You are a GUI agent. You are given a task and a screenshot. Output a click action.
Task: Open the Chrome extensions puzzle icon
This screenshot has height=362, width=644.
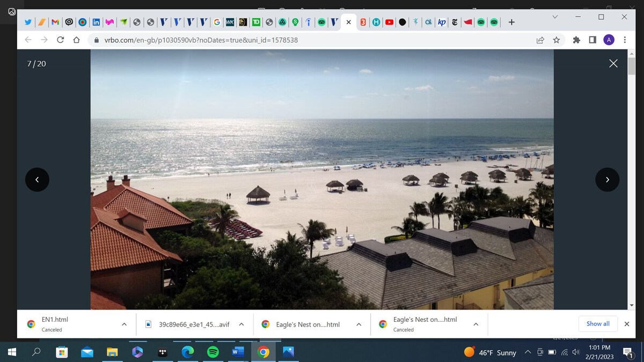[x=576, y=40]
